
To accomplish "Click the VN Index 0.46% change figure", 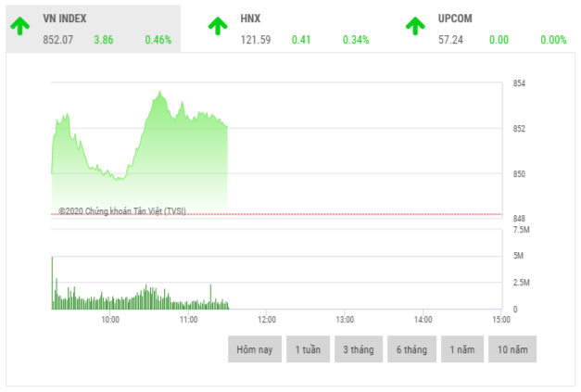I will pyautogui.click(x=158, y=40).
